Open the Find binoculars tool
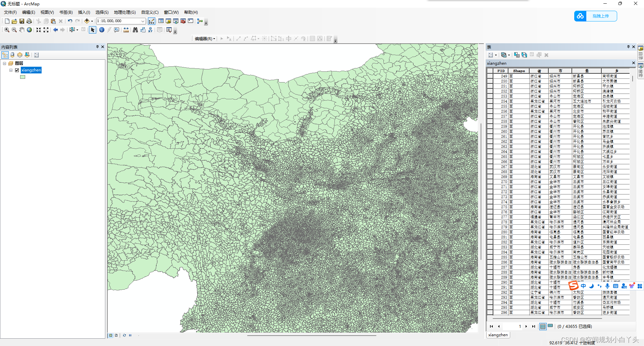 (x=135, y=30)
